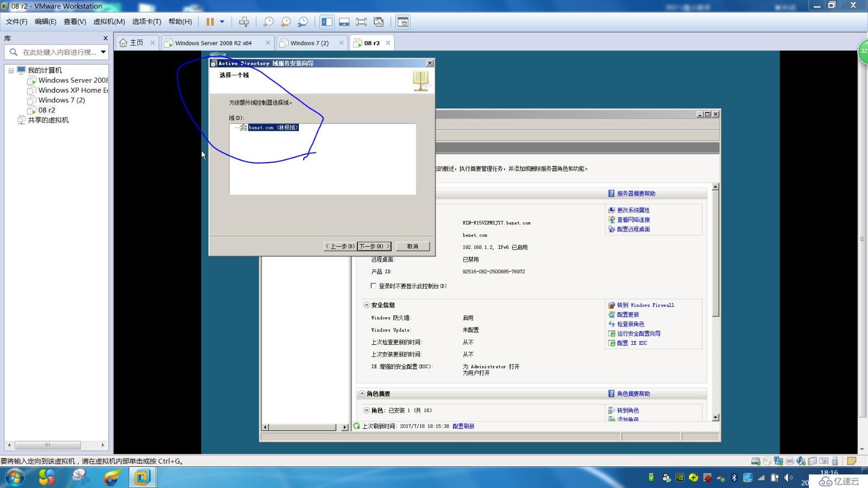The image size is (868, 488).
Task: Open the 虚拟机(M) menu
Action: point(109,22)
